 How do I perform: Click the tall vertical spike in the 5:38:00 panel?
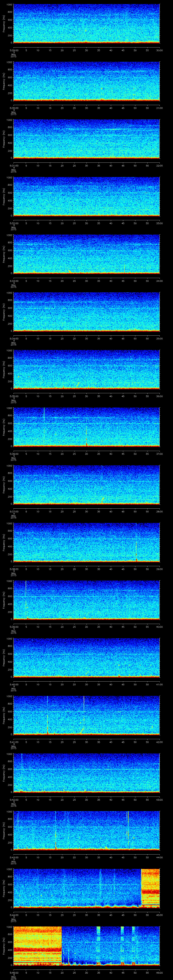tap(136, 543)
